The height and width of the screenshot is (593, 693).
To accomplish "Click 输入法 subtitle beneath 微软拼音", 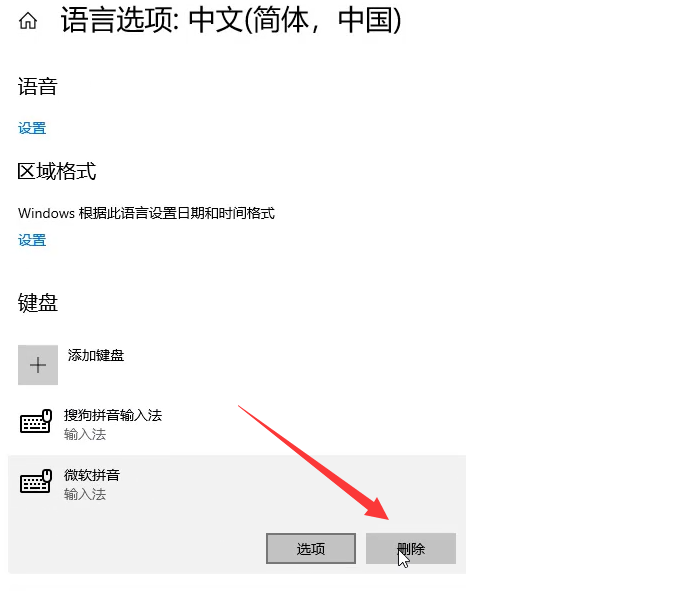I will coord(85,494).
